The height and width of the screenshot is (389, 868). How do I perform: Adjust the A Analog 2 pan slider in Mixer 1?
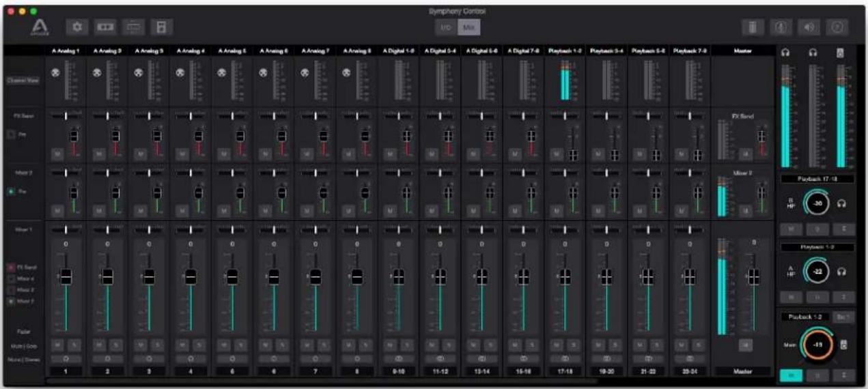[x=107, y=229]
